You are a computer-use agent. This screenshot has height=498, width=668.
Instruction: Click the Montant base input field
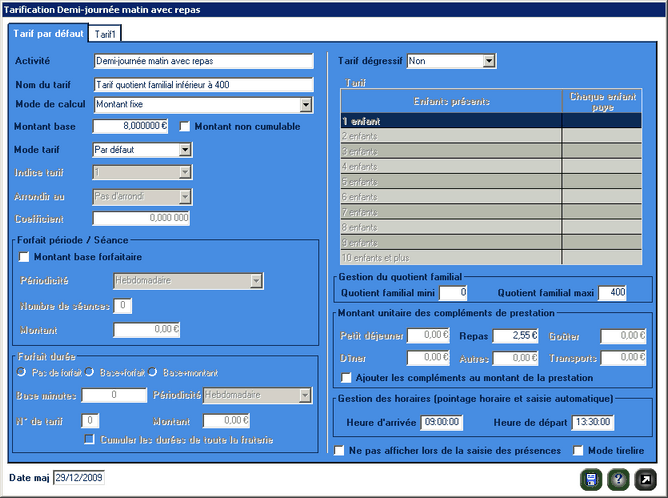click(132, 126)
